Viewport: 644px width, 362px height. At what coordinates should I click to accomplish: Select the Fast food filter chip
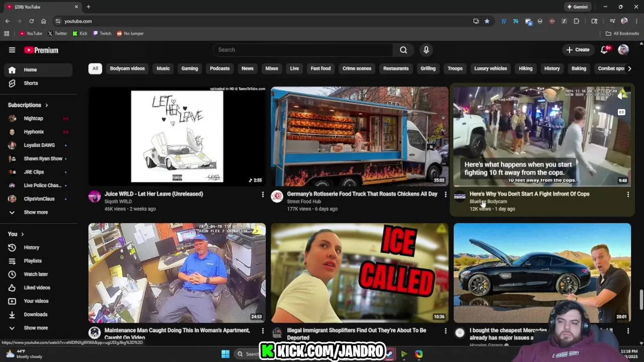320,68
